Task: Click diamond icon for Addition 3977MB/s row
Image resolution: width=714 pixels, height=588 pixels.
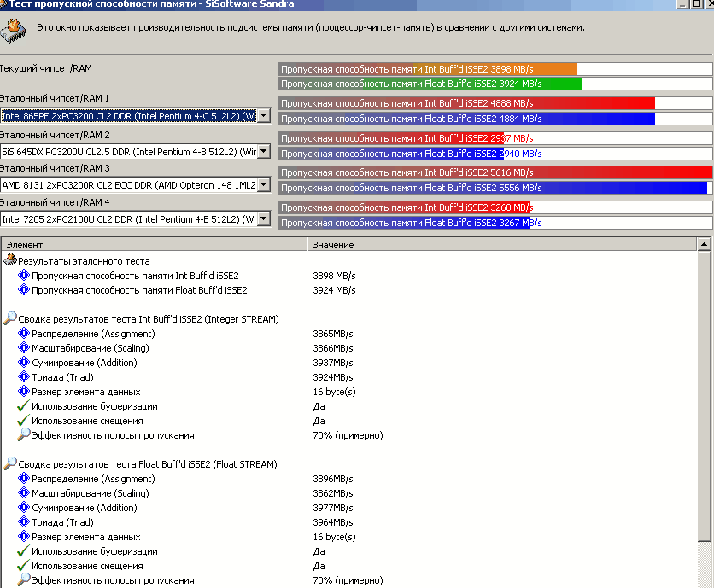Action: (x=23, y=508)
